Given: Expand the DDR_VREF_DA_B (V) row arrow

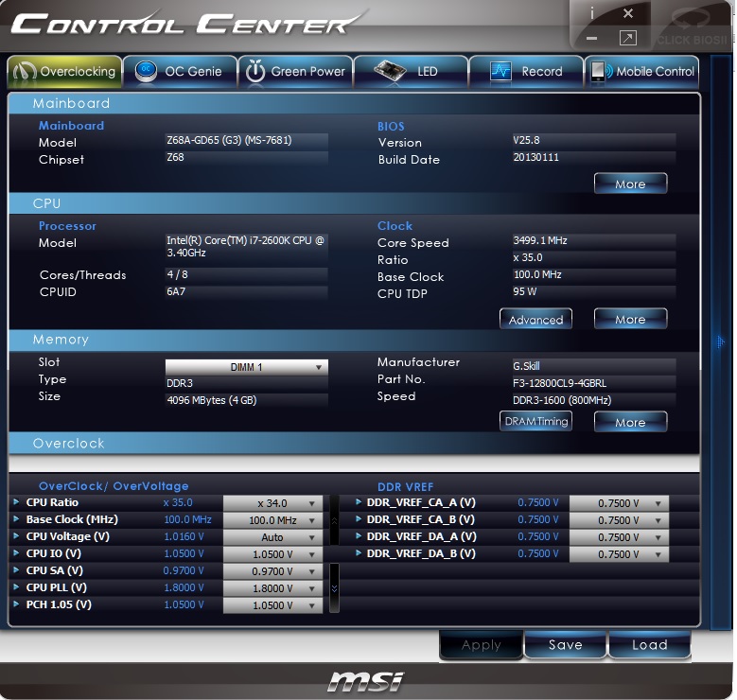Looking at the screenshot, I should pyautogui.click(x=359, y=552).
